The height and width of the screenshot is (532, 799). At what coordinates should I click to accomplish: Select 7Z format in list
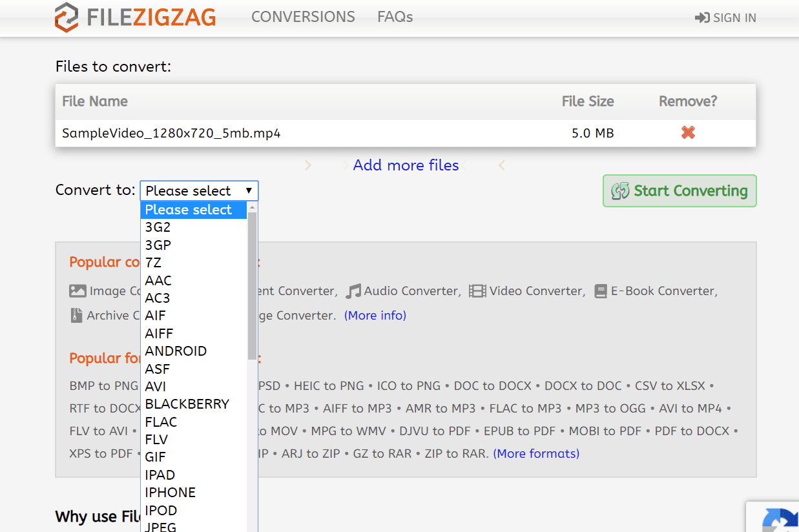(194, 263)
